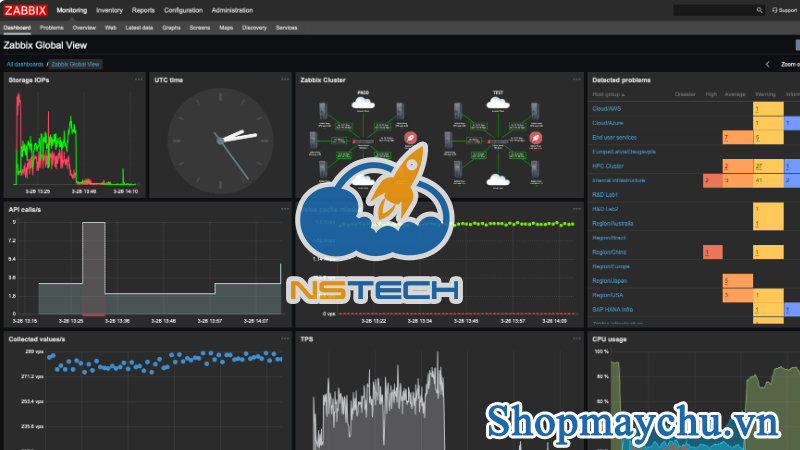Open API calls/s widget options menu
The height and width of the screenshot is (450, 800).
click(x=284, y=209)
